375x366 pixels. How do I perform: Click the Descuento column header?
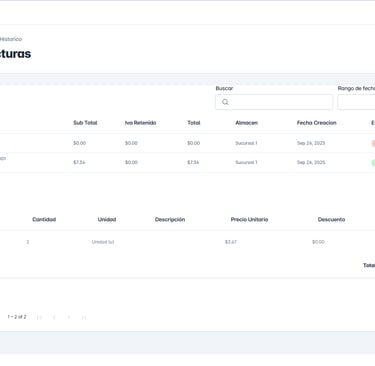(331, 219)
